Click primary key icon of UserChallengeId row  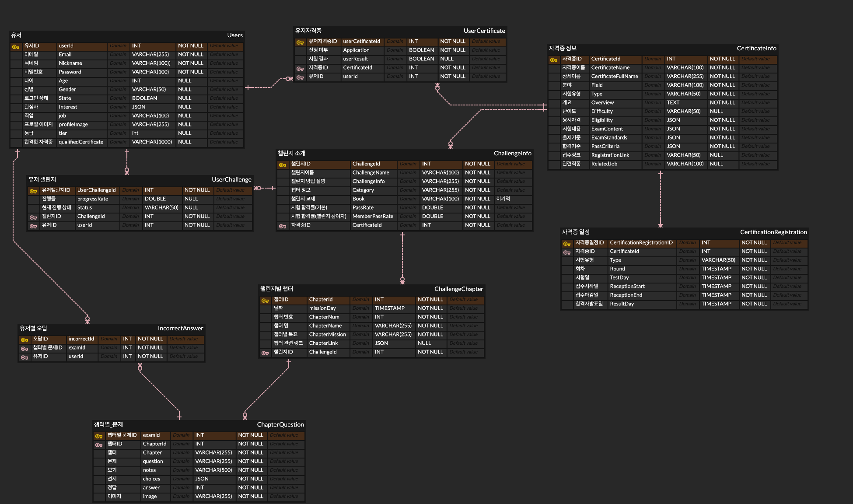click(33, 191)
